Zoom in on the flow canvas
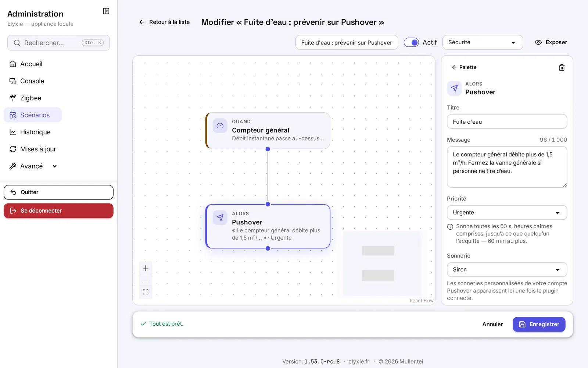 pyautogui.click(x=146, y=268)
